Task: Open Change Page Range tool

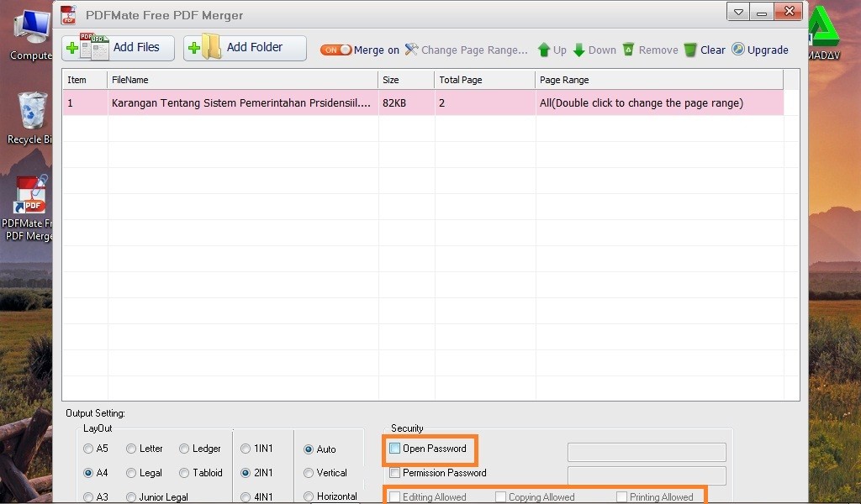Action: (x=466, y=50)
